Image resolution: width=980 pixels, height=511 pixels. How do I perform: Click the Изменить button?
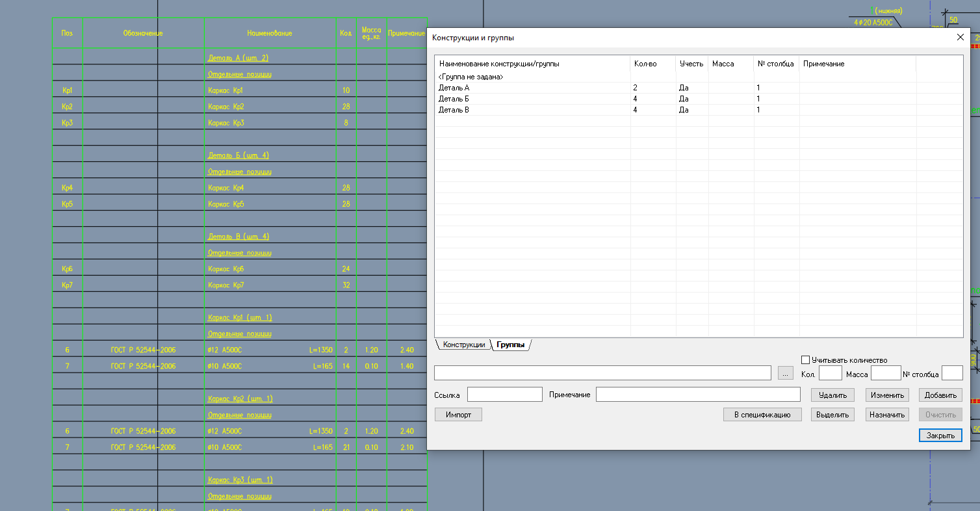[x=887, y=395]
